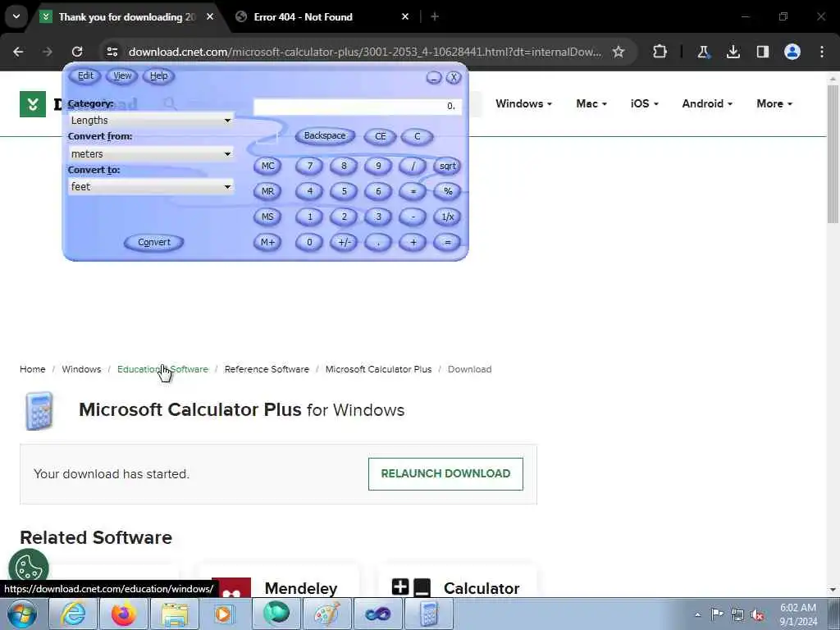Open the cookie settings icon
This screenshot has height=630, width=840.
(x=29, y=568)
